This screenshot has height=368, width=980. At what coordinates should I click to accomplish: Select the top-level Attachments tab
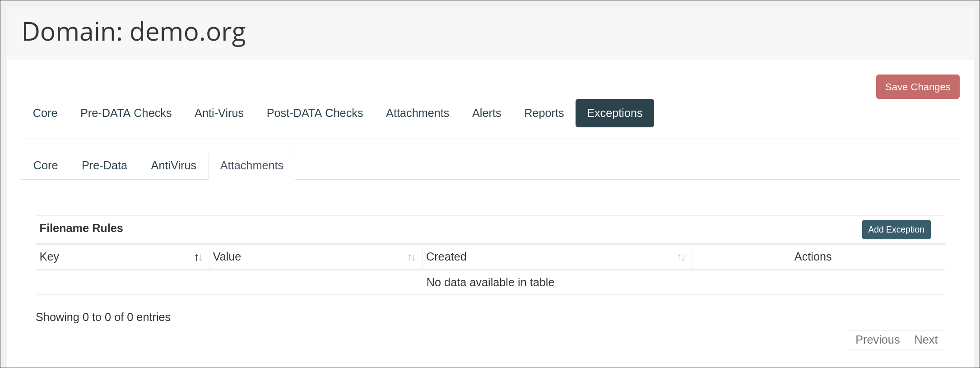(x=417, y=113)
